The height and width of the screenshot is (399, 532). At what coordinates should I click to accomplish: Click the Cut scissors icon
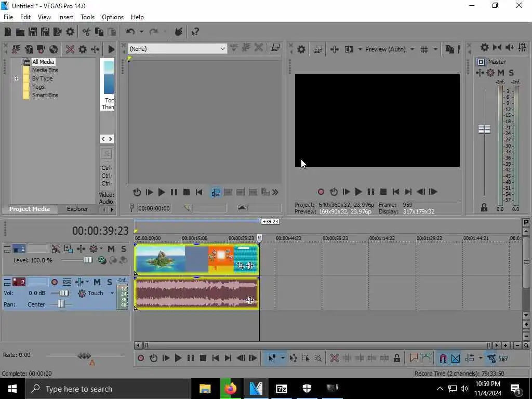(87, 32)
